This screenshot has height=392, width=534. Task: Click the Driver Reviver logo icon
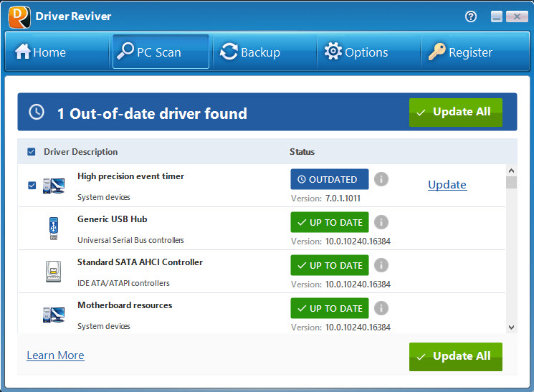(19, 17)
